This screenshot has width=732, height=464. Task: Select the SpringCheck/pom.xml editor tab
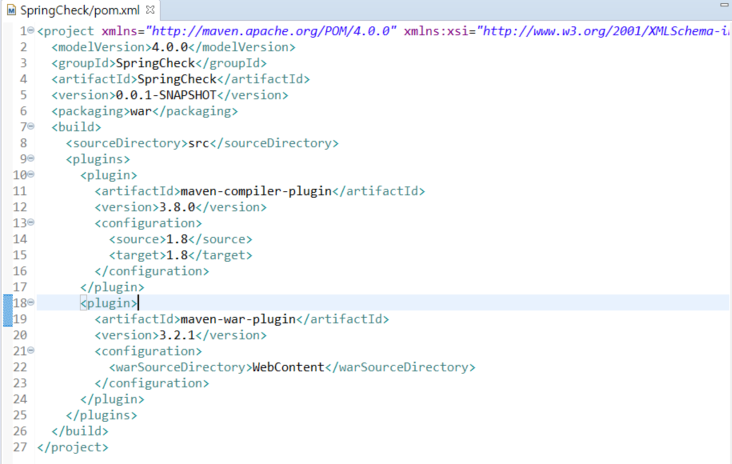79,10
